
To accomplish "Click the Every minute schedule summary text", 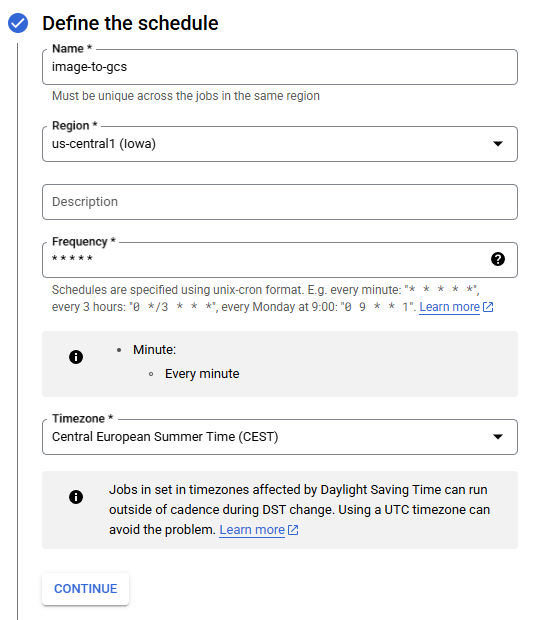I will click(202, 374).
